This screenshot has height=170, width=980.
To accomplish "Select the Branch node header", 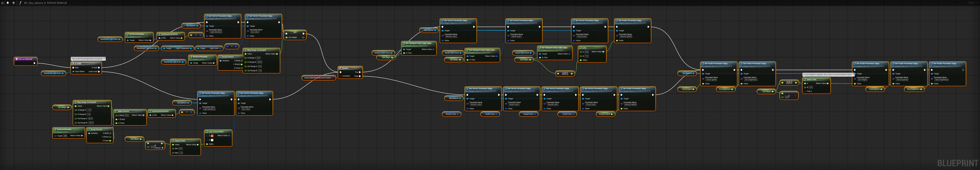I will (x=345, y=68).
